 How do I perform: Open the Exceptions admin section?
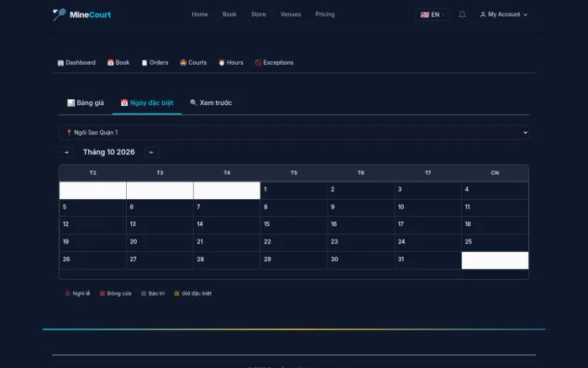pyautogui.click(x=274, y=63)
